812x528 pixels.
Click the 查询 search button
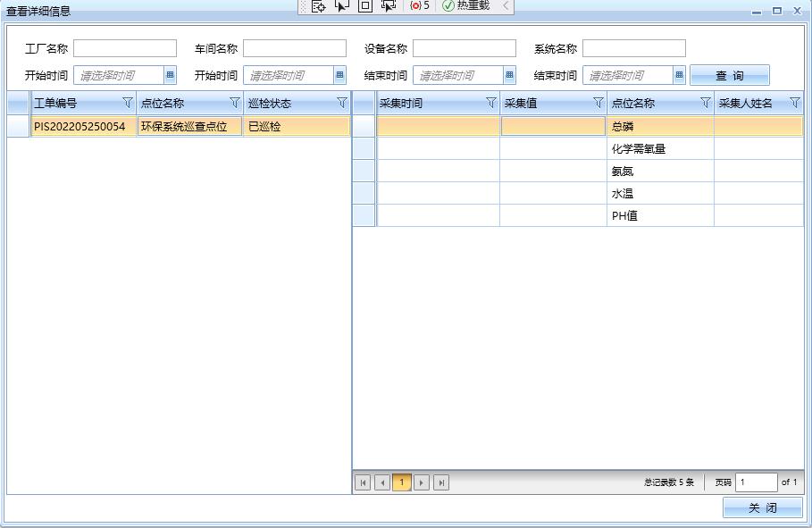[729, 75]
